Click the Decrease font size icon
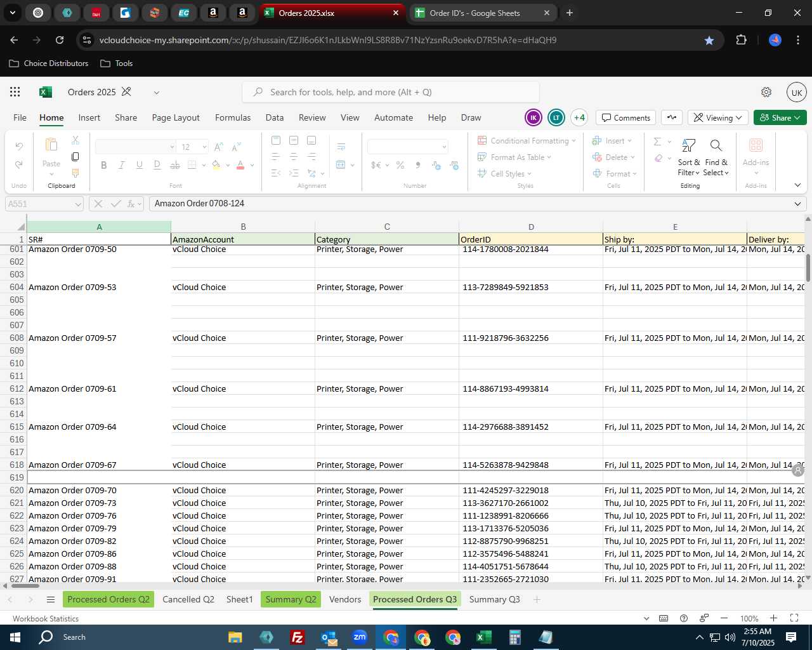 pyautogui.click(x=236, y=147)
